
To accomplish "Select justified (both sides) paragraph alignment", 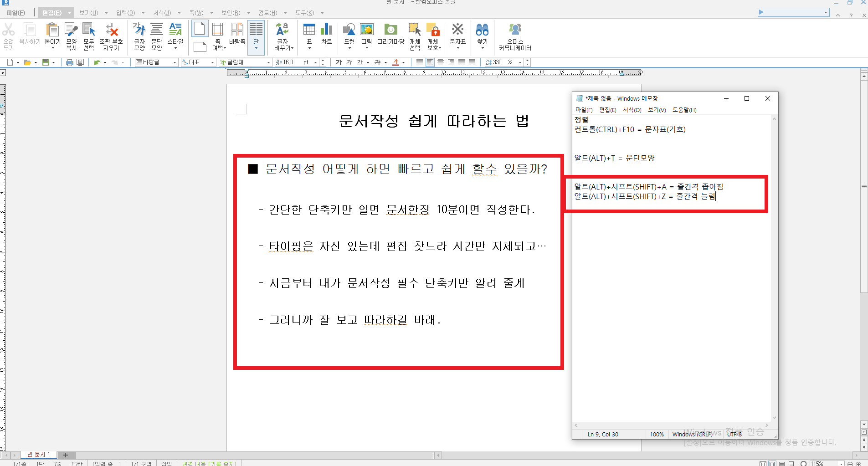I will coord(420,62).
